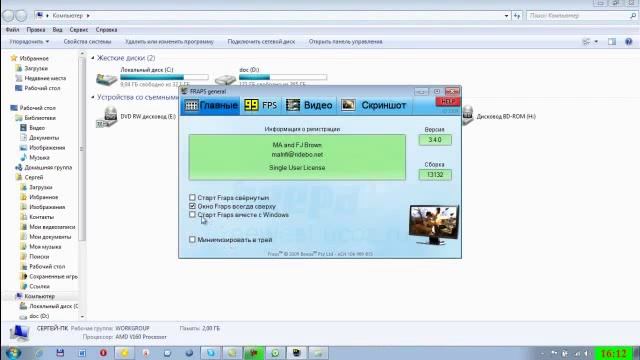
Task: Click Свойства системы toolbar button
Action: click(x=87, y=42)
